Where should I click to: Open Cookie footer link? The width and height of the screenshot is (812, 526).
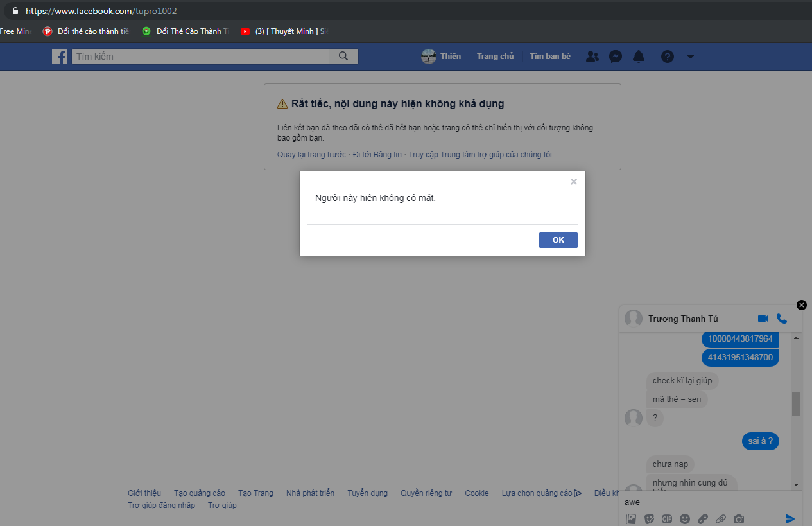click(477, 493)
